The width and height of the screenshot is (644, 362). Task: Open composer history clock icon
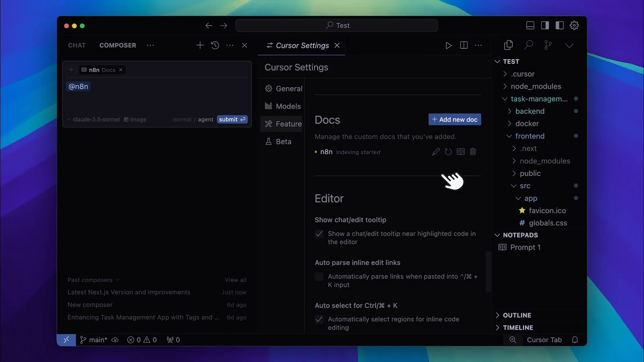215,45
